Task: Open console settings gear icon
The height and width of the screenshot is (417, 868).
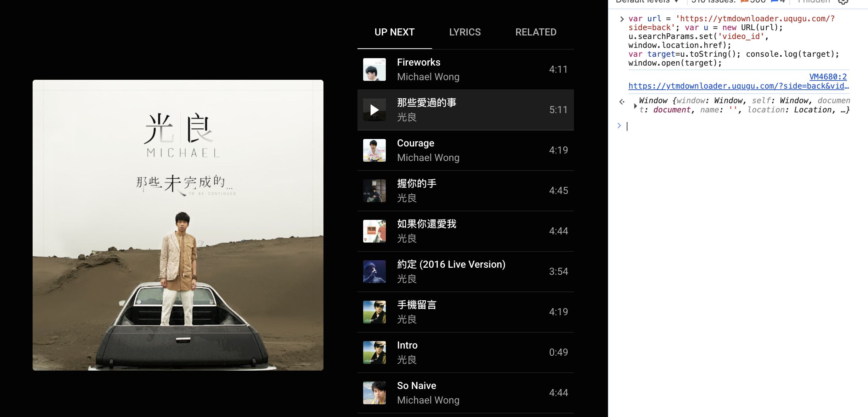Action: [843, 2]
